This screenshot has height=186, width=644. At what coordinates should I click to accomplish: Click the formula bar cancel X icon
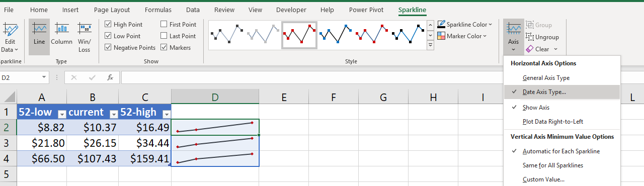pos(74,77)
